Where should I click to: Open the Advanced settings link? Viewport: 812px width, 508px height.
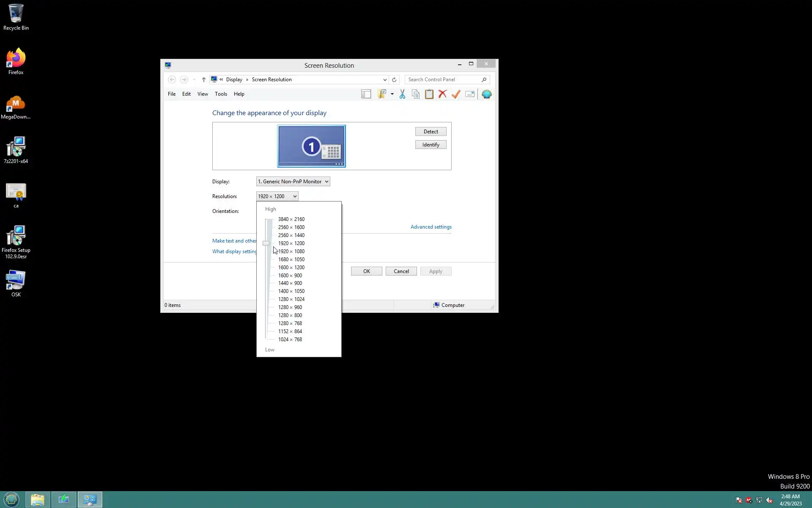click(431, 227)
